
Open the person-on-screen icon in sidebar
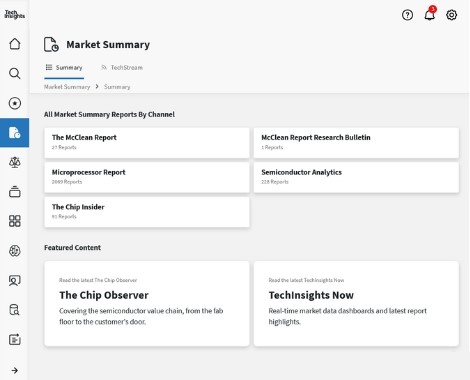click(x=15, y=280)
